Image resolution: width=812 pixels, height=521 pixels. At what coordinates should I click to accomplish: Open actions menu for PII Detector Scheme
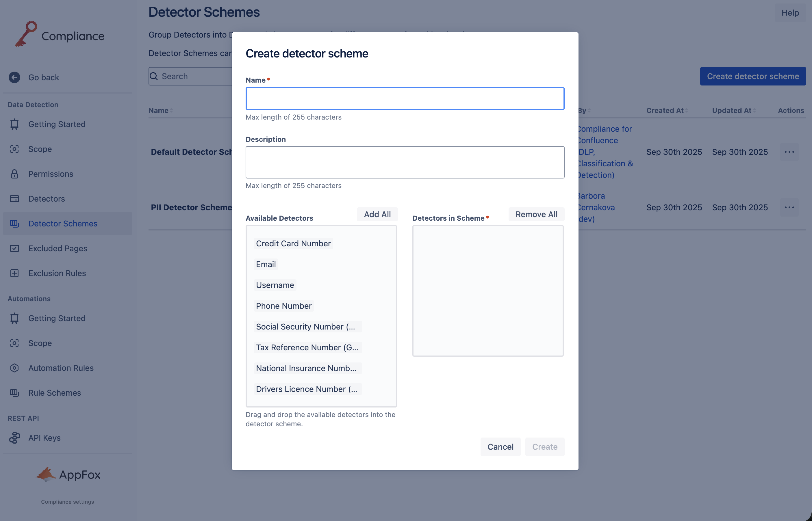point(789,207)
